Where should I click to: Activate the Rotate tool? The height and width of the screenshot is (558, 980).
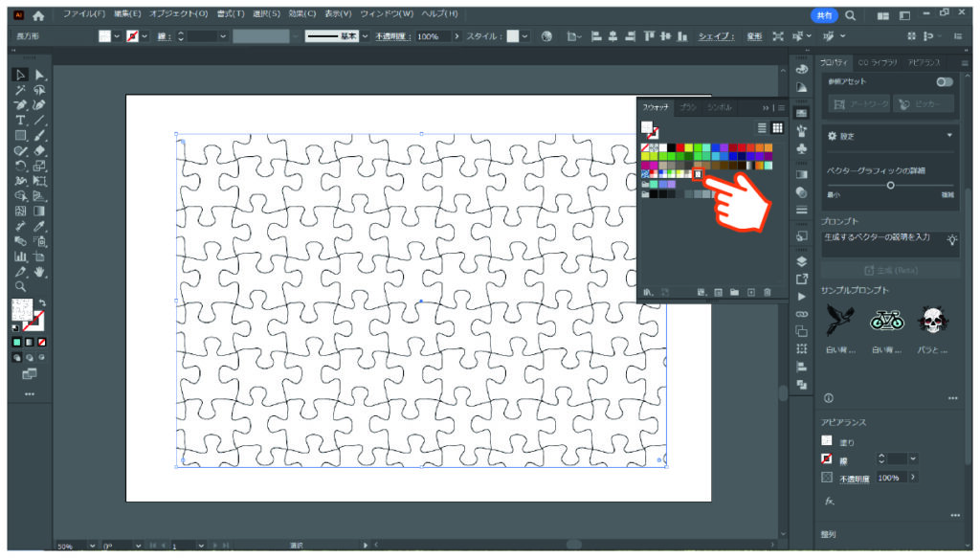(x=20, y=166)
